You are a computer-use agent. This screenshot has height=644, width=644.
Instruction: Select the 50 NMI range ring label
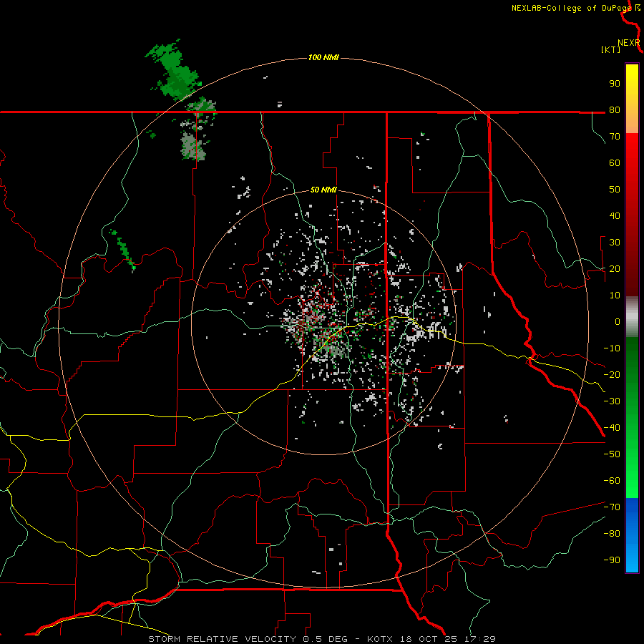323,190
